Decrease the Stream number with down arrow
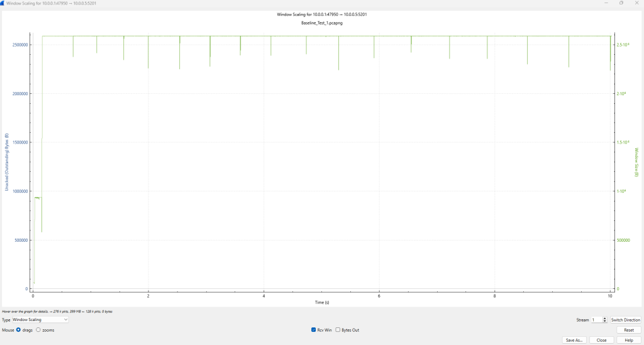Image resolution: width=644 pixels, height=345 pixels. point(605,321)
